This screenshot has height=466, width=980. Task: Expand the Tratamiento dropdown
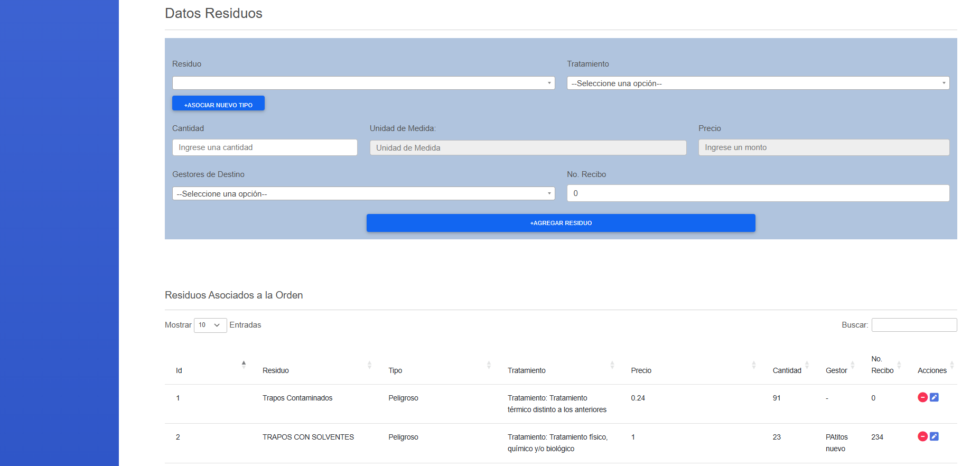(758, 83)
